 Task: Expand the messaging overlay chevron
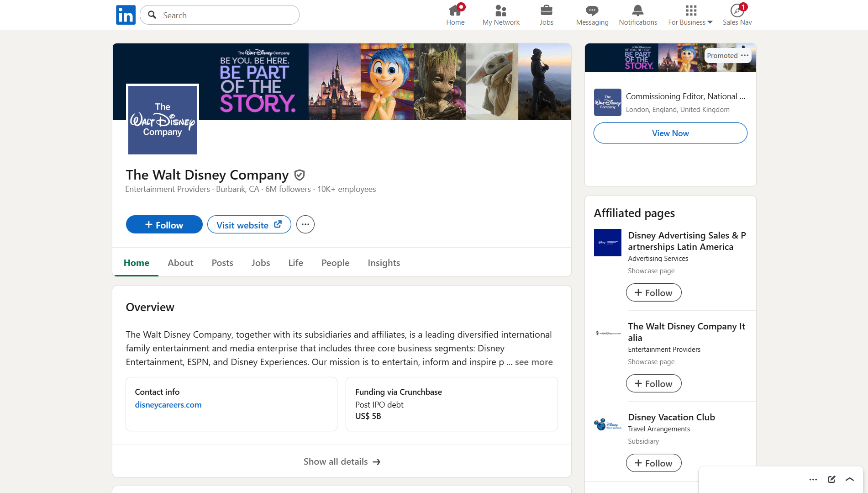[849, 479]
